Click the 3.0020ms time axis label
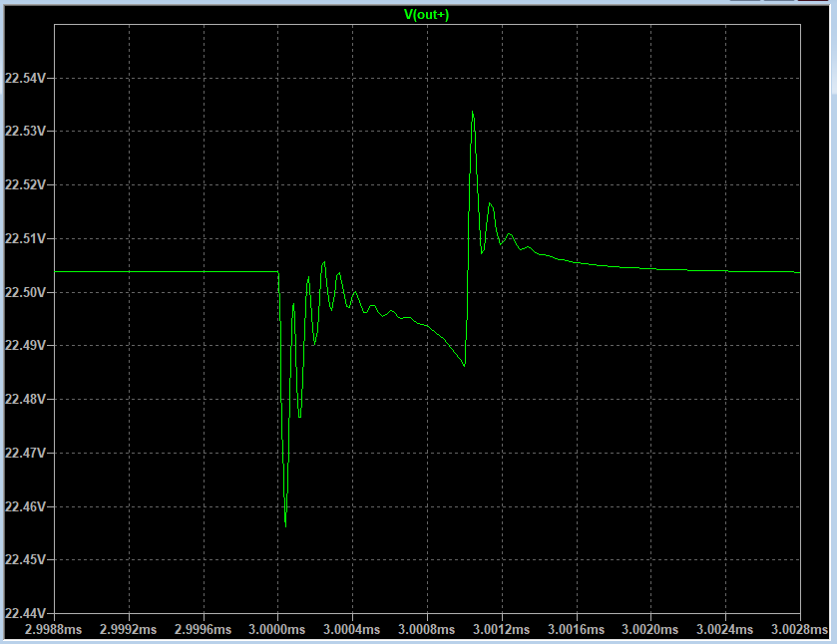837x644 pixels. tap(650, 630)
